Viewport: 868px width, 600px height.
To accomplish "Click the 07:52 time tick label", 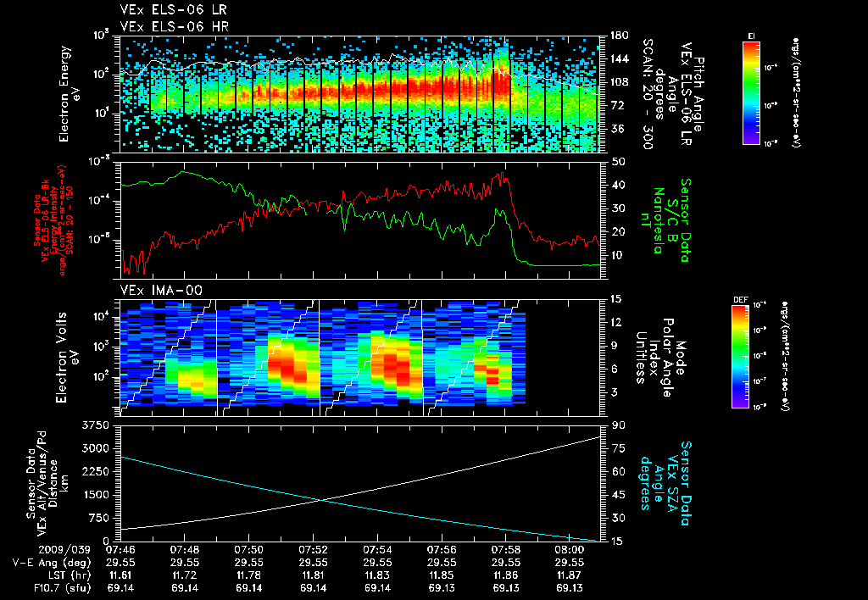I will 314,550.
